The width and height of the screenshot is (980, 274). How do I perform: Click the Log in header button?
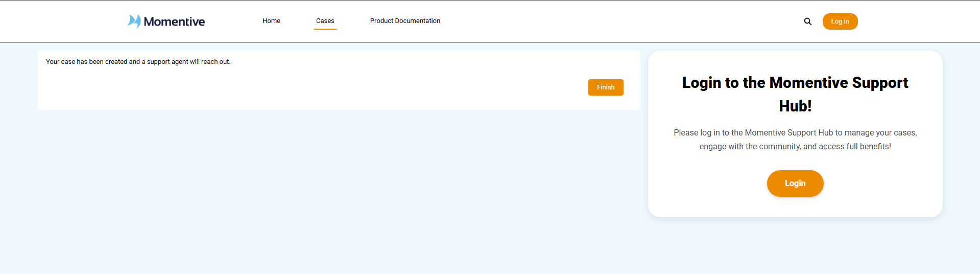coord(840,21)
